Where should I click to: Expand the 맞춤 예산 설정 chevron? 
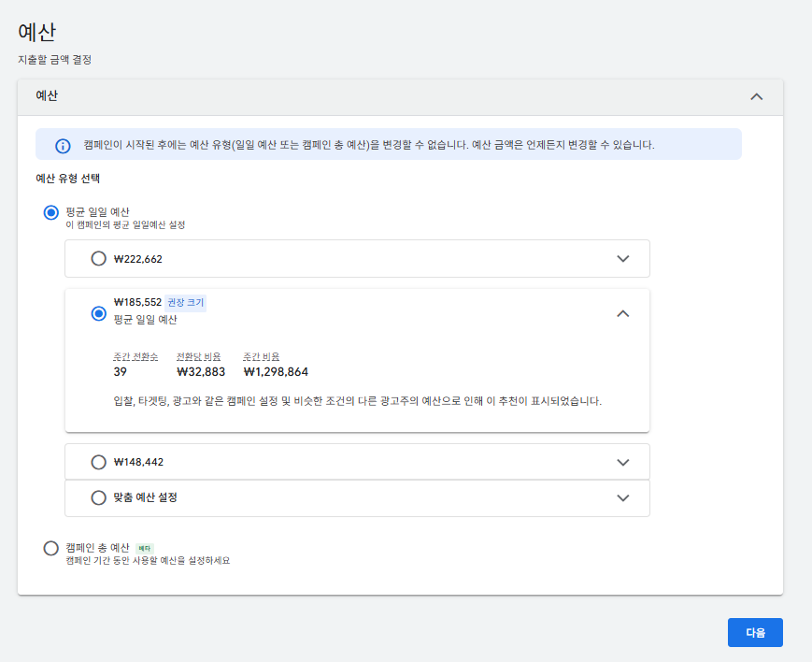point(623,497)
